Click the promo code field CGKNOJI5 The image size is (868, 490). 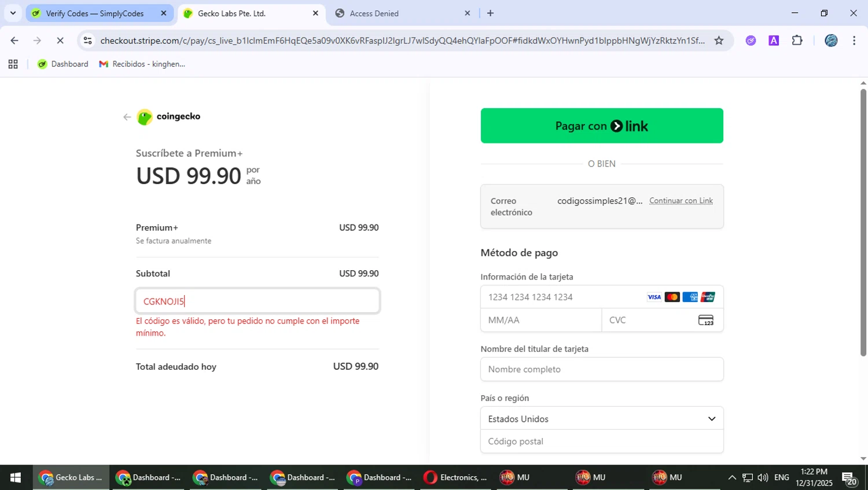[x=258, y=301]
